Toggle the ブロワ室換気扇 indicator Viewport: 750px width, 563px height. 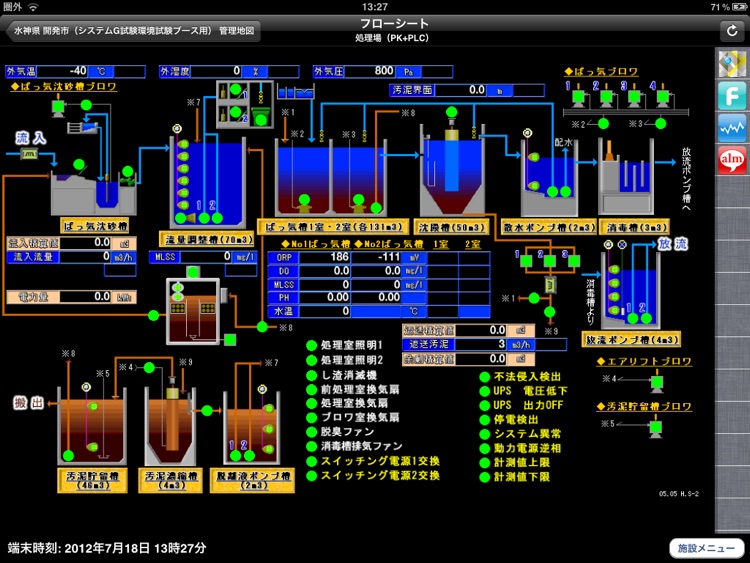(311, 418)
